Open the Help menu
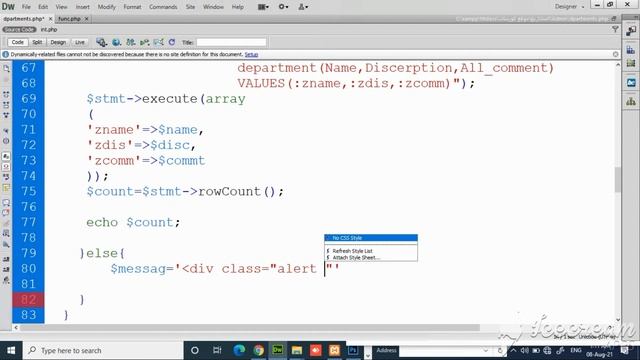Viewport: 640px width, 360px height. tap(238, 7)
